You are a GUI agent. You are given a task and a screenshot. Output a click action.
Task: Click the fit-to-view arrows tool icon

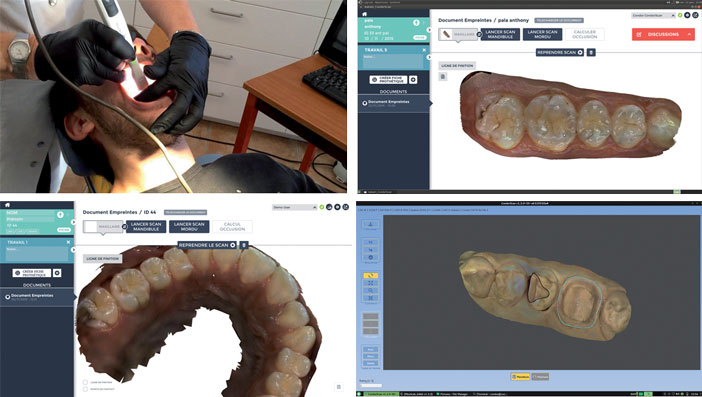(x=371, y=283)
